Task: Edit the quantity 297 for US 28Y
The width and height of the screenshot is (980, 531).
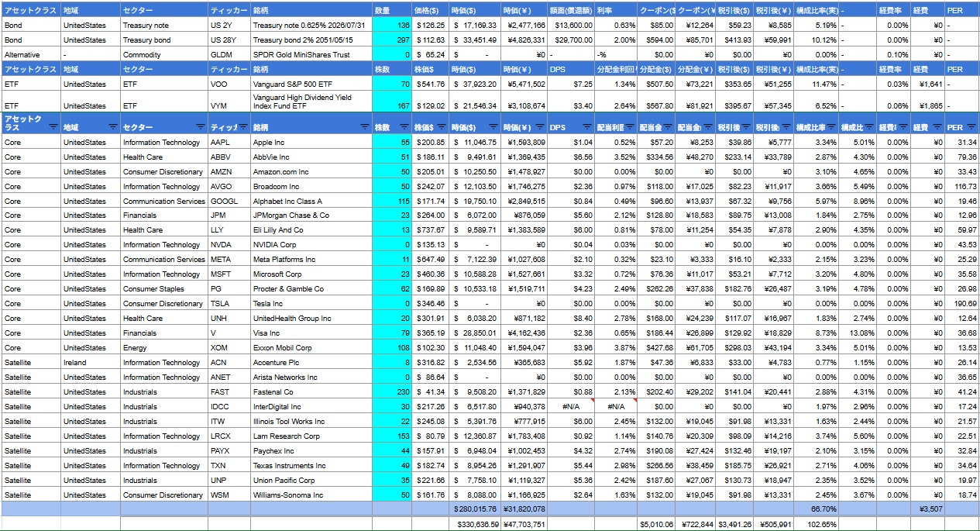Action: click(x=392, y=40)
